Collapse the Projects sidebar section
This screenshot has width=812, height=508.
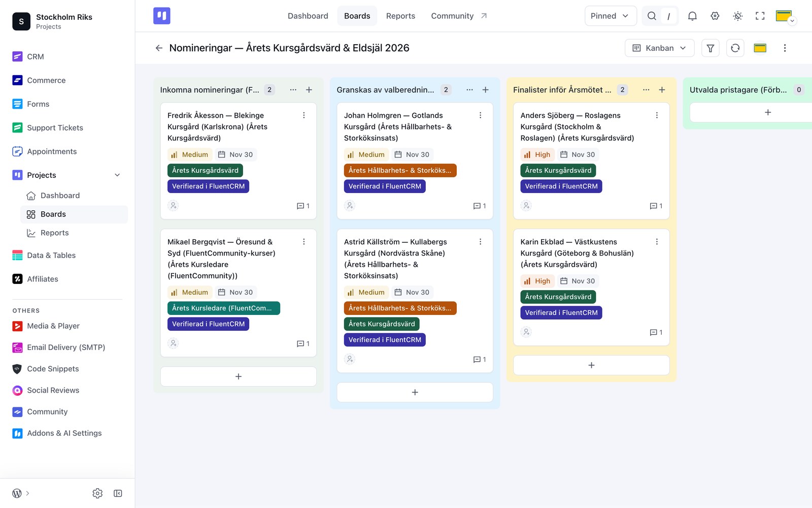point(117,175)
